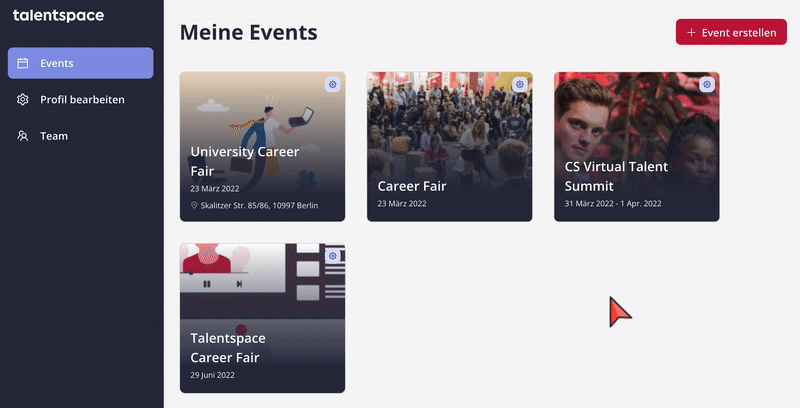Viewport: 800px width, 408px height.
Task: Click the Event erstellen button
Action: pos(731,32)
